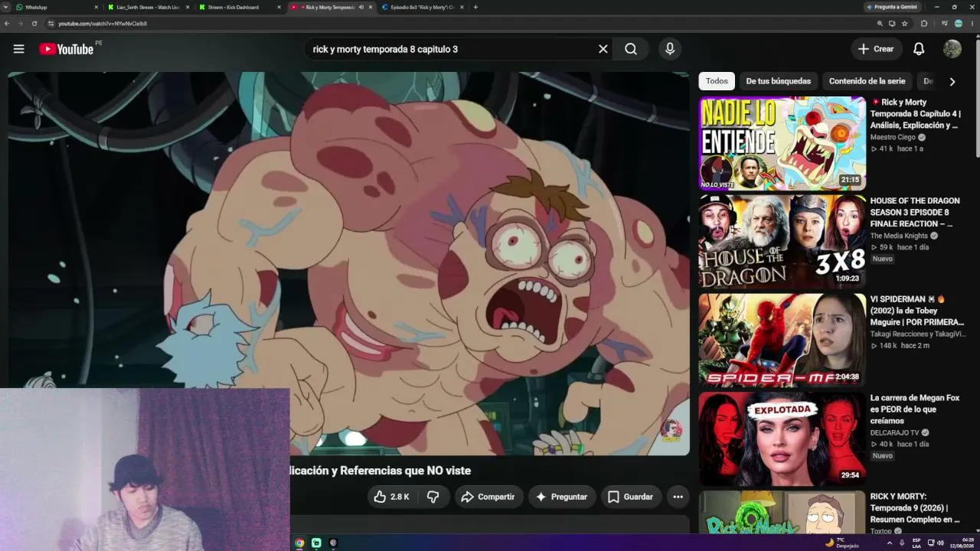
Task: Open the system volume control
Action: [941, 543]
